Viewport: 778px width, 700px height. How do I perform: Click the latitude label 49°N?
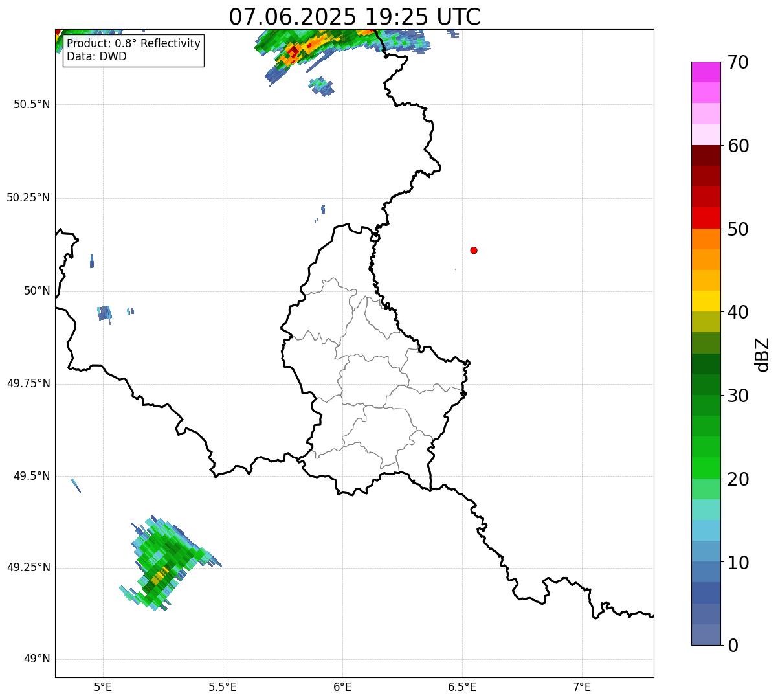[x=38, y=659]
